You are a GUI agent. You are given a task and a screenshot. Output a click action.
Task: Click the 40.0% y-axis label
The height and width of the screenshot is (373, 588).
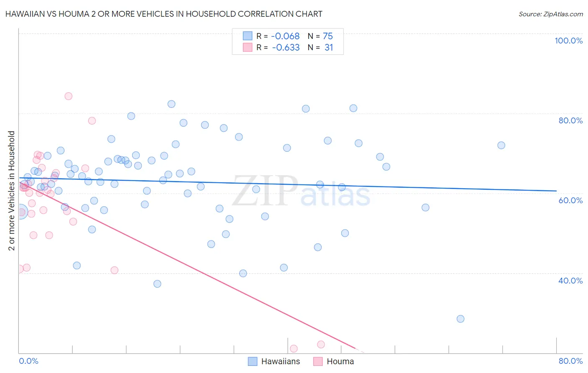pyautogui.click(x=570, y=281)
